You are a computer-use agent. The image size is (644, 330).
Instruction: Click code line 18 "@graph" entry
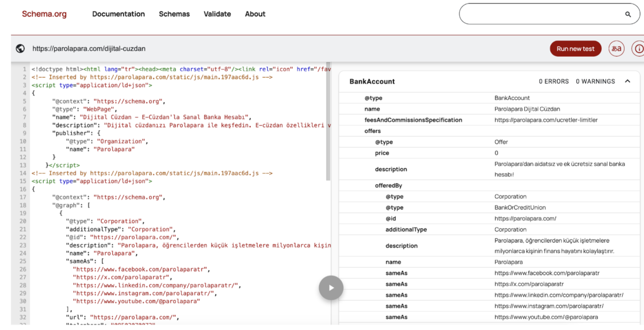pyautogui.click(x=71, y=205)
